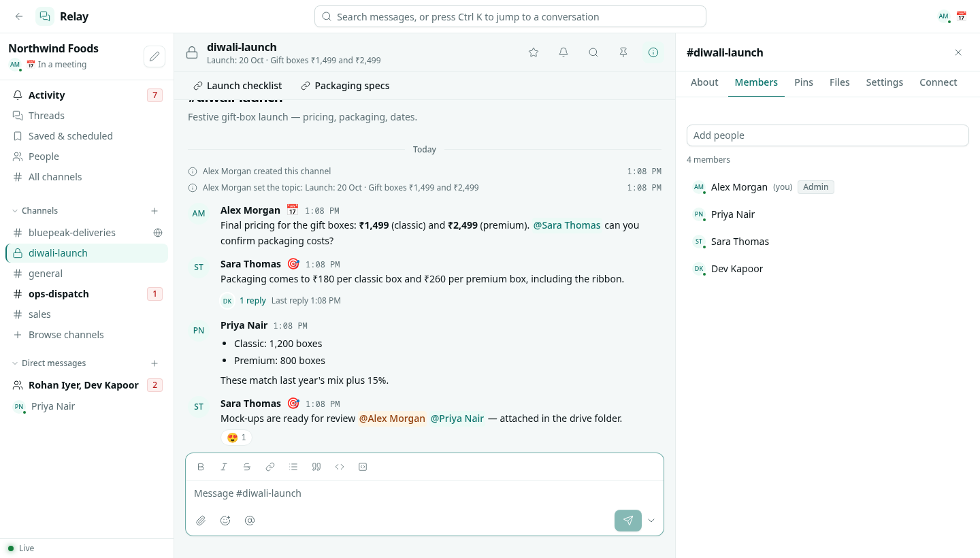Toggle strikethrough formatting in the composer

(247, 467)
